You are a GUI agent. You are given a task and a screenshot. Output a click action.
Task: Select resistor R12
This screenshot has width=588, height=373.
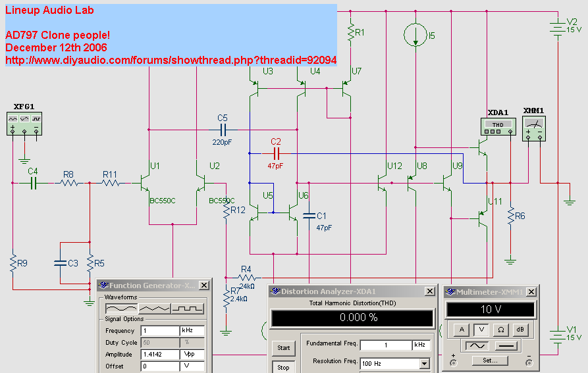227,211
